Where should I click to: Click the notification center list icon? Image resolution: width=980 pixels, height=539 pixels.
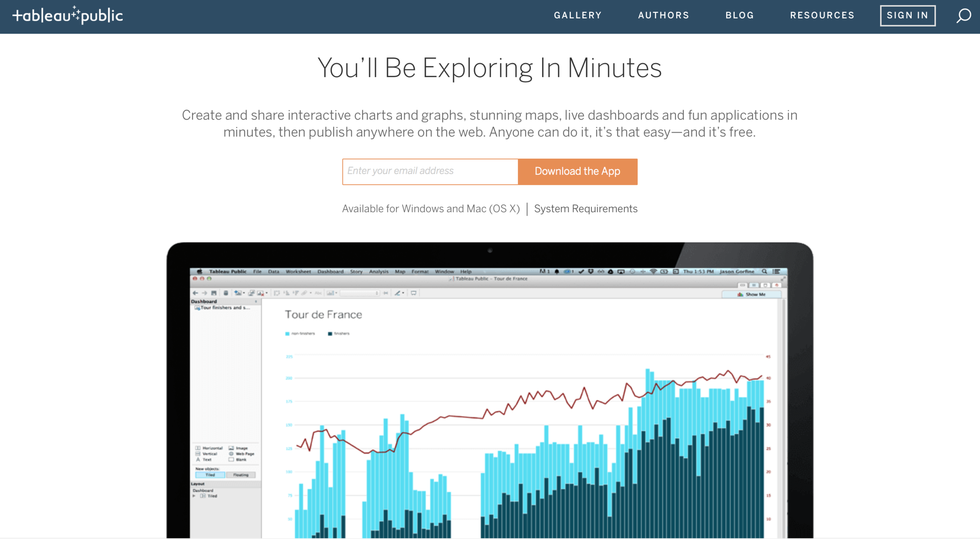[x=776, y=271]
